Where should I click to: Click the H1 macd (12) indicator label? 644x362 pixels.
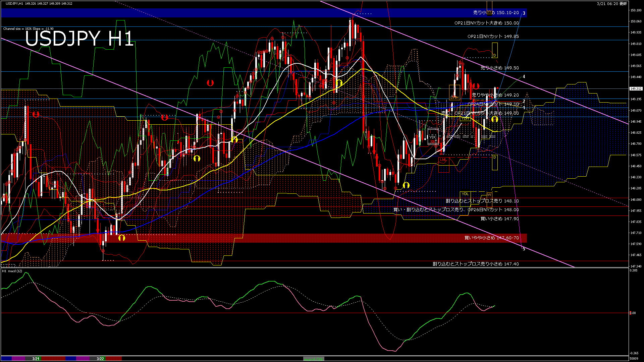click(x=12, y=271)
